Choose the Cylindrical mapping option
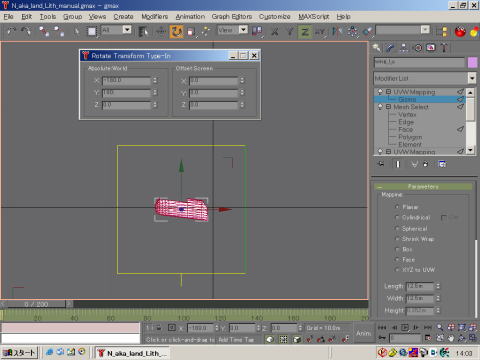The image size is (480, 360). [397, 217]
